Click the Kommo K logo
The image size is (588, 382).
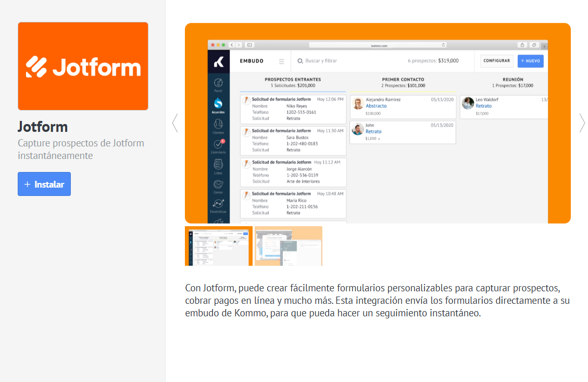tap(219, 61)
